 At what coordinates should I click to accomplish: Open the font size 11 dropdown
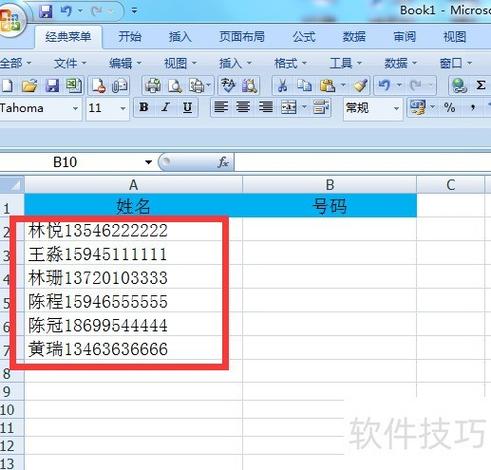(123, 108)
